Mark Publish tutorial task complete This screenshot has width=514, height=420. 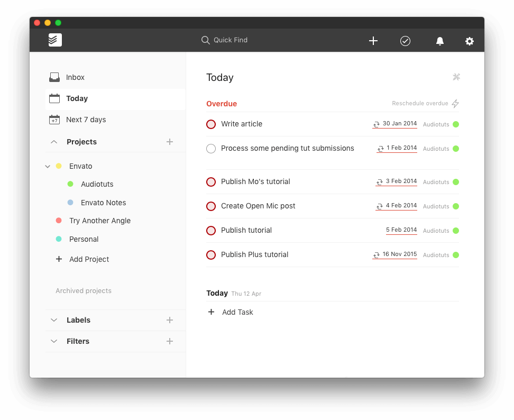(x=211, y=231)
